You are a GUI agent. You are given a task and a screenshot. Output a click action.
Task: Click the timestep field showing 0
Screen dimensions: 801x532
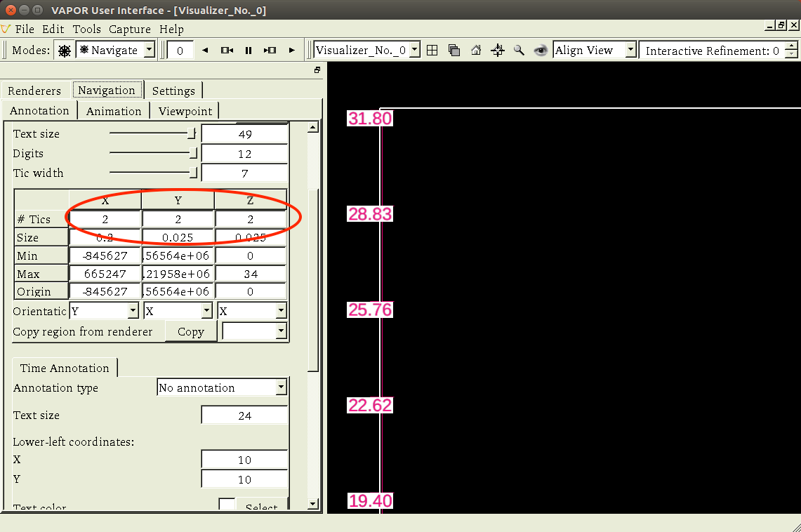coord(180,51)
